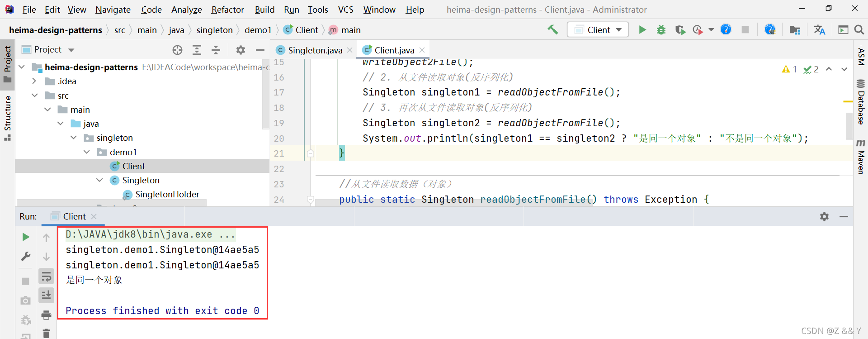
Task: Click the camera dump threads icon
Action: pyautogui.click(x=26, y=300)
